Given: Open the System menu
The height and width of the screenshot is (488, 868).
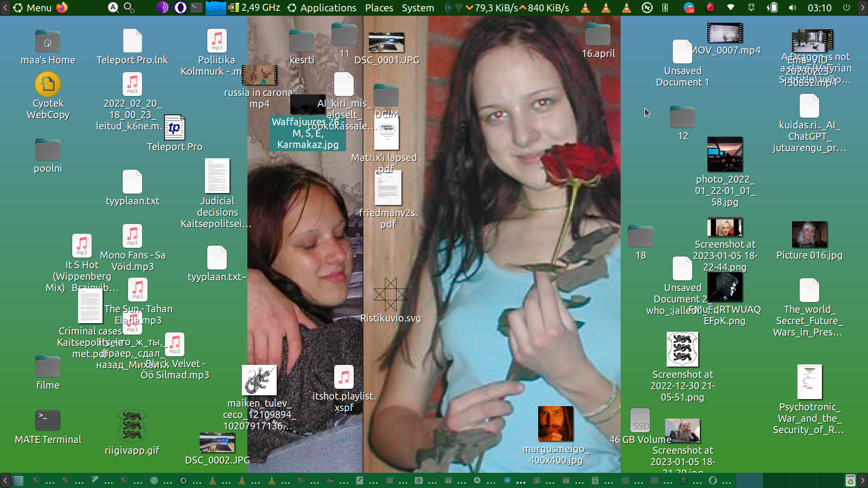Looking at the screenshot, I should (418, 8).
